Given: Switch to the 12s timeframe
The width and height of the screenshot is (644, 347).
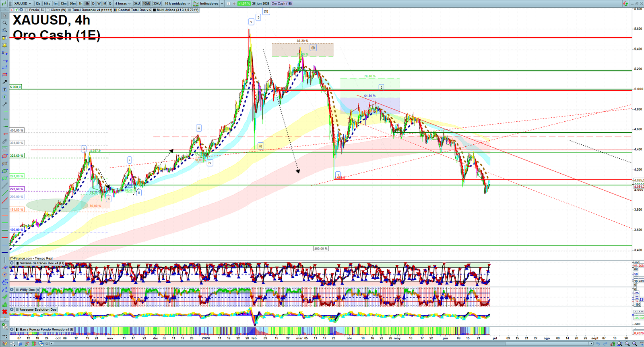Looking at the screenshot, I should click(37, 4).
